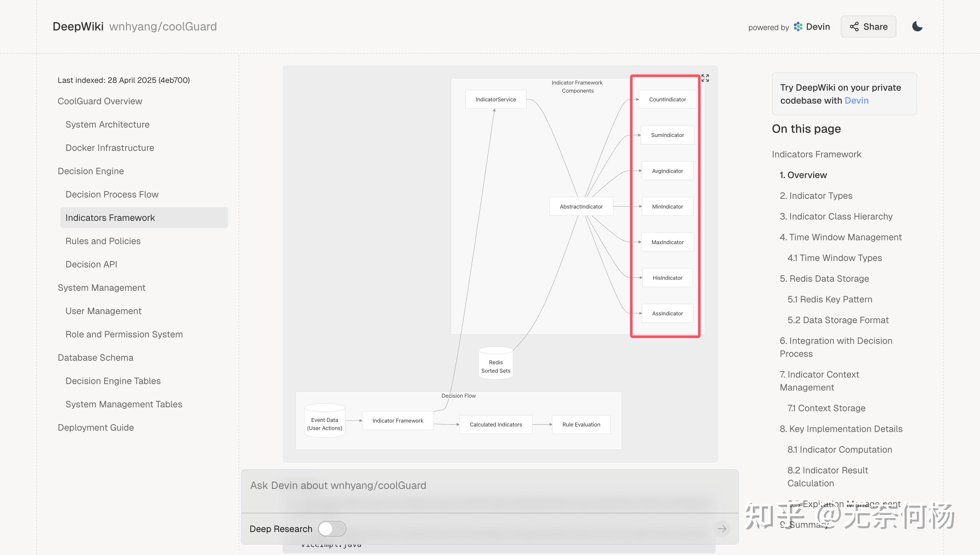Viewport: 980px width, 555px height.
Task: Click the Devin logo icon
Action: tap(798, 27)
